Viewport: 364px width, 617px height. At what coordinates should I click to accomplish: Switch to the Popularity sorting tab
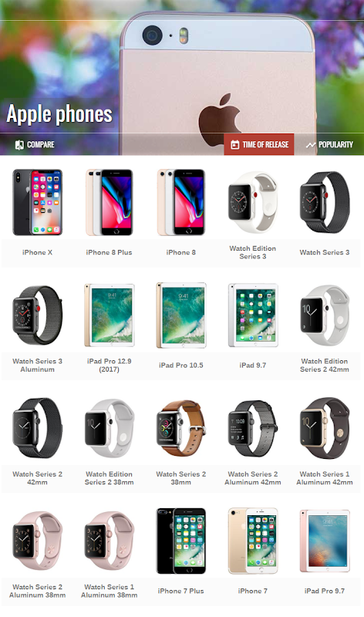click(329, 144)
